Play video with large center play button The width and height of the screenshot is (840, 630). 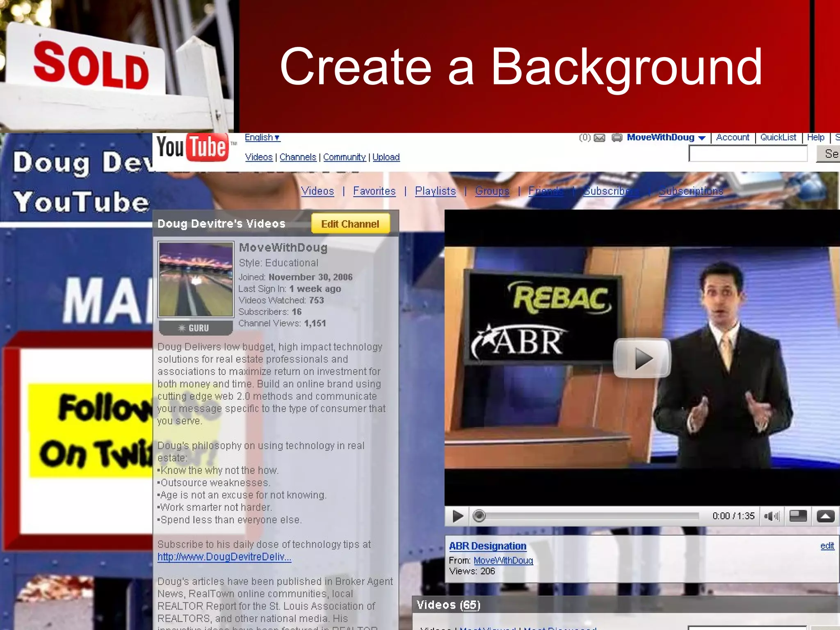[642, 358]
